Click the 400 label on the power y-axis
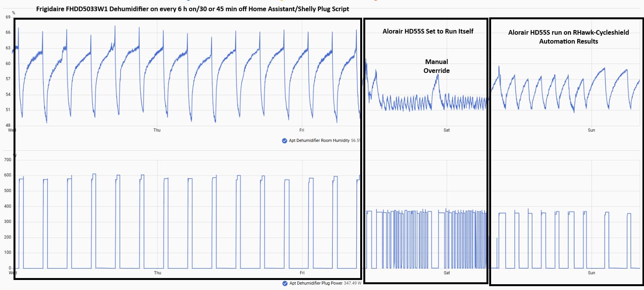 (x=8, y=206)
